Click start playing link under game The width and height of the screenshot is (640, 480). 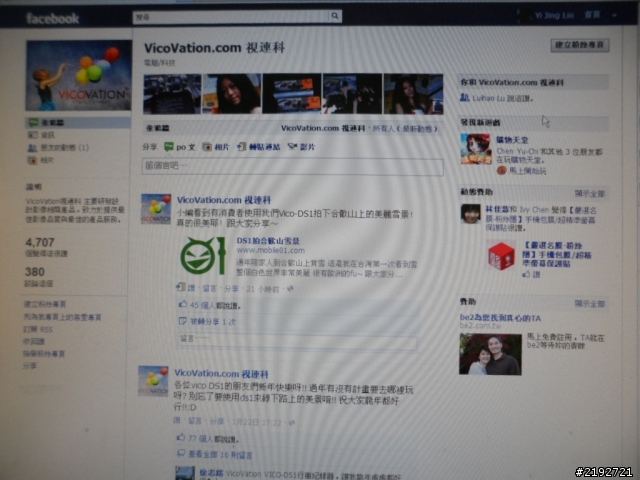[527, 171]
